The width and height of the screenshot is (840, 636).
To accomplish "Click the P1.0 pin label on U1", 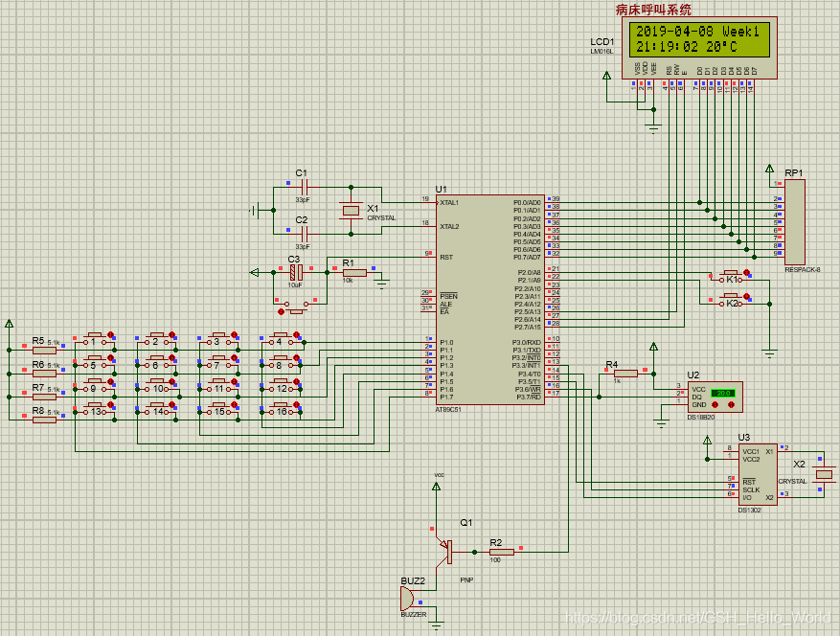I will [x=446, y=342].
